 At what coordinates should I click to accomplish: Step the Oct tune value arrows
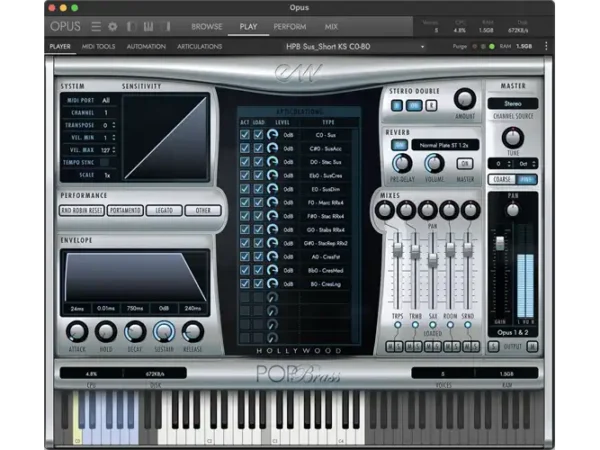[534, 164]
